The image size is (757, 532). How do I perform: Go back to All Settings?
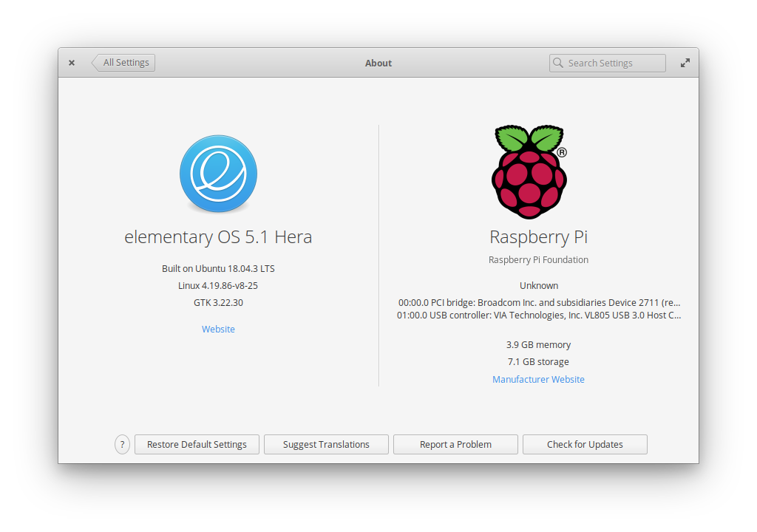pos(124,63)
